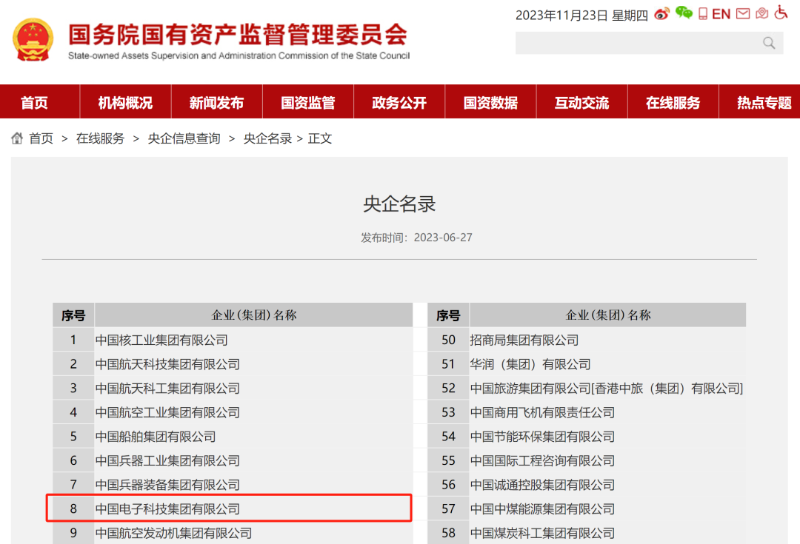
Task: Click the 发布时间: 2023-06-27 text
Action: pos(416,237)
